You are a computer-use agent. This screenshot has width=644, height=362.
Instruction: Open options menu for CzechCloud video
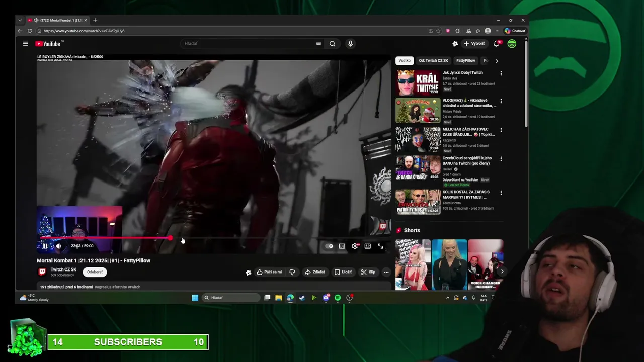(x=501, y=159)
